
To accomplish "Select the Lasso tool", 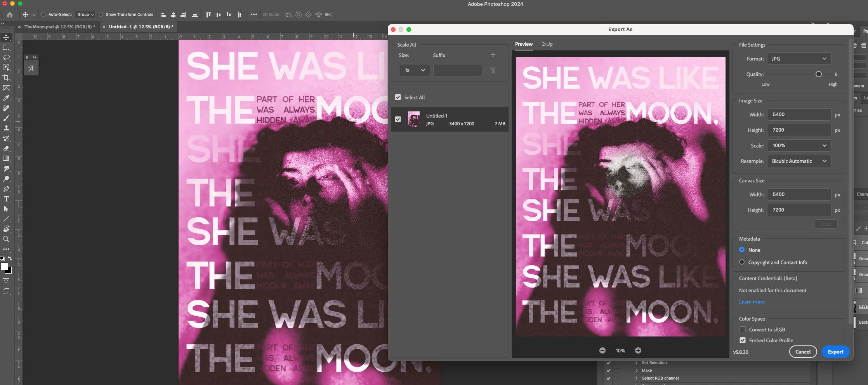I will (6, 57).
